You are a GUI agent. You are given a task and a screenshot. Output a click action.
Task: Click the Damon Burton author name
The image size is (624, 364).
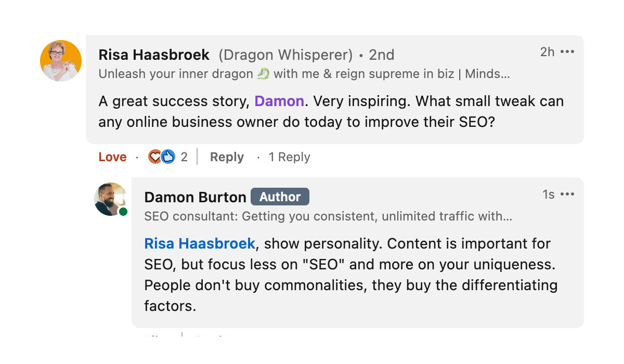coord(195,197)
